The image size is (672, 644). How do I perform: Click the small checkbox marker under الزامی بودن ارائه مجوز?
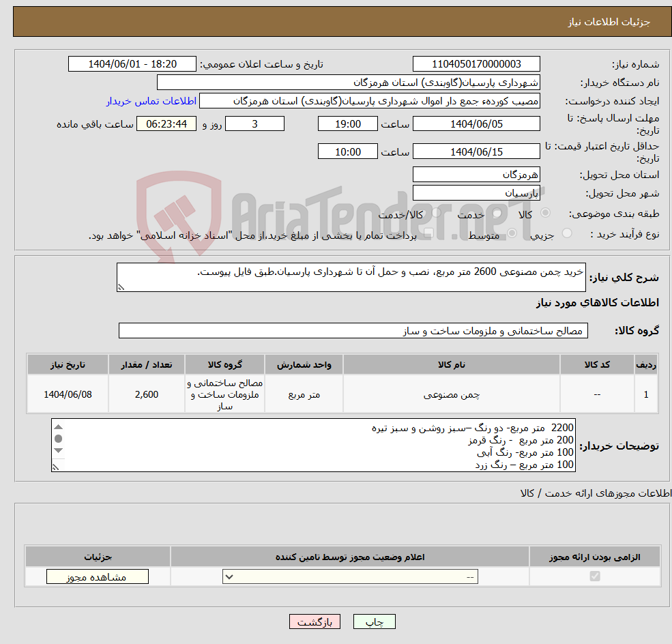594,576
